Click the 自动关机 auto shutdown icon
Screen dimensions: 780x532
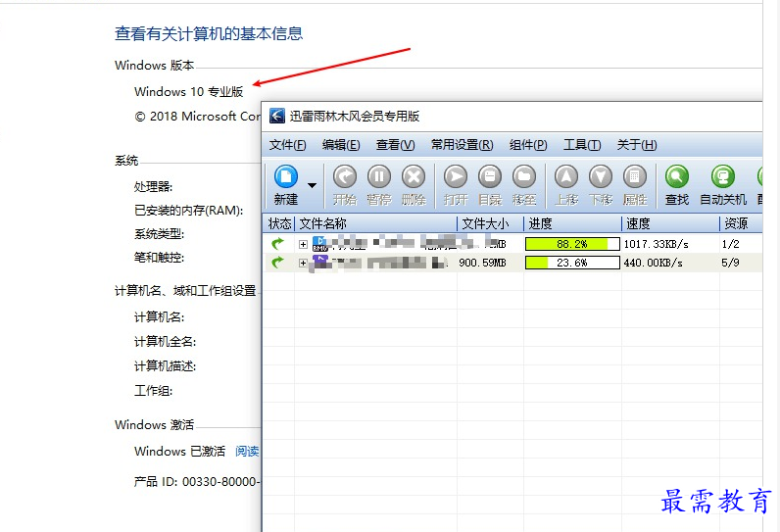point(723,176)
